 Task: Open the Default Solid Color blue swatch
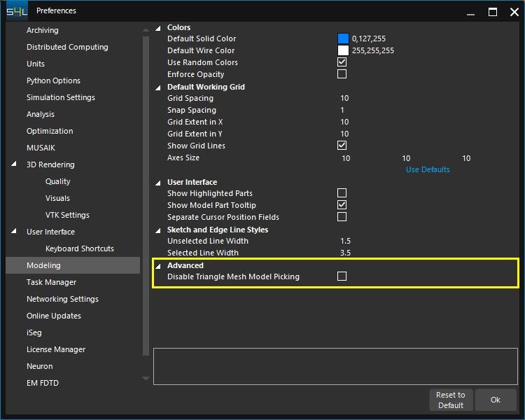pos(343,38)
